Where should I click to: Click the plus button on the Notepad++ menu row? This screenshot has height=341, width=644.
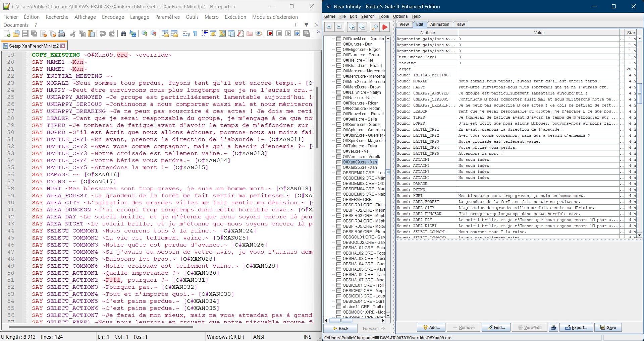(x=295, y=25)
